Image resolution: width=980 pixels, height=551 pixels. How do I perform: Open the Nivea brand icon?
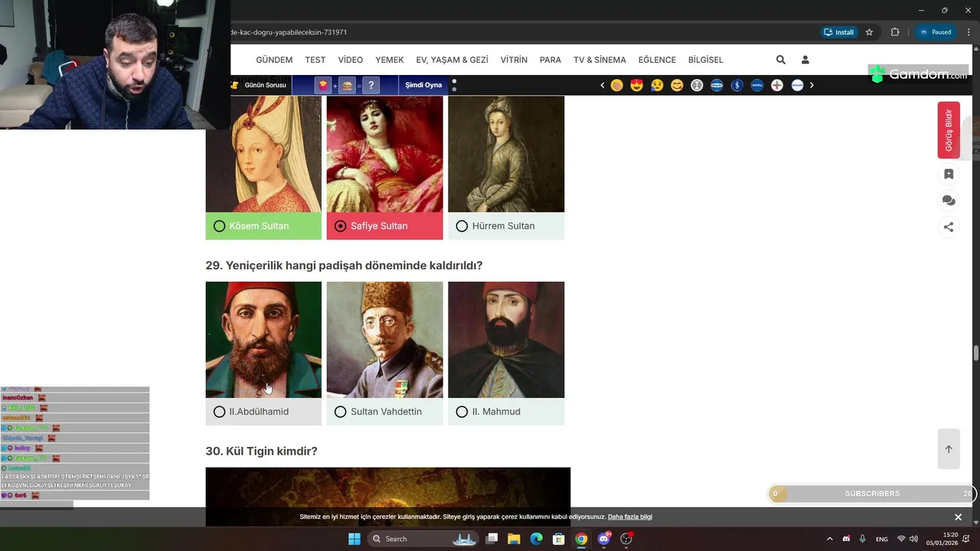click(x=756, y=85)
